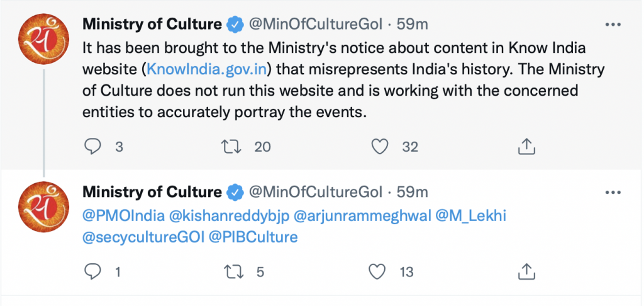Viewport: 644px width, 306px height.
Task: Like the first tweet with 32 likes
Action: tap(379, 147)
